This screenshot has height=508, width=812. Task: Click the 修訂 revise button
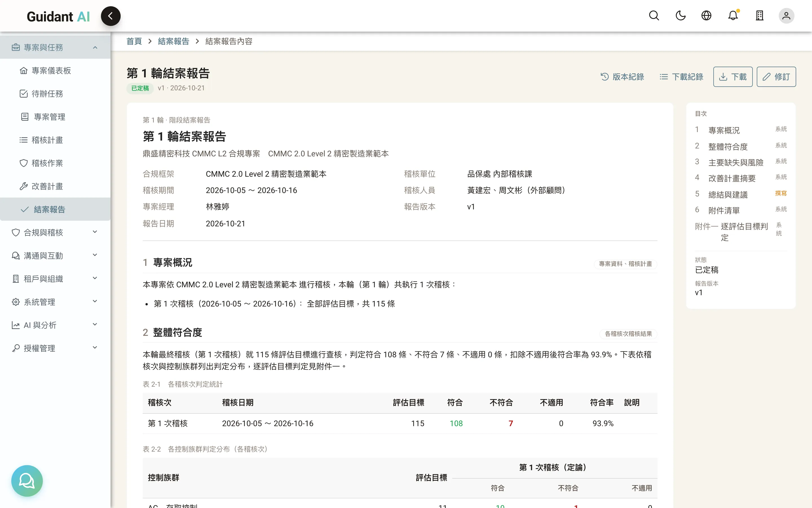pyautogui.click(x=776, y=77)
